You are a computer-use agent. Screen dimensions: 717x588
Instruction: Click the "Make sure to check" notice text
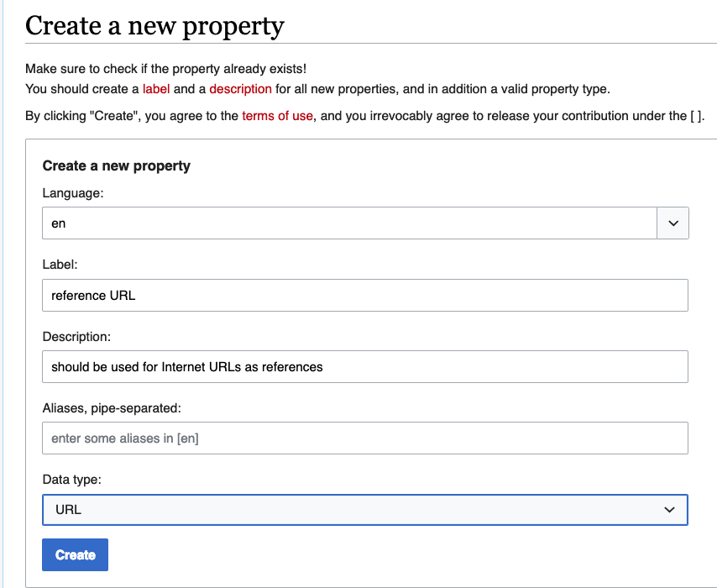[166, 69]
